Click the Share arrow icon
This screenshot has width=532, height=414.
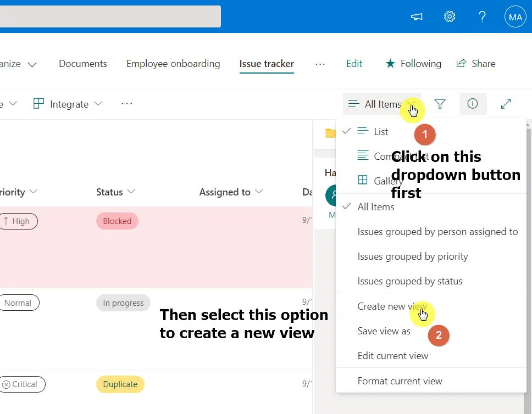(x=461, y=63)
